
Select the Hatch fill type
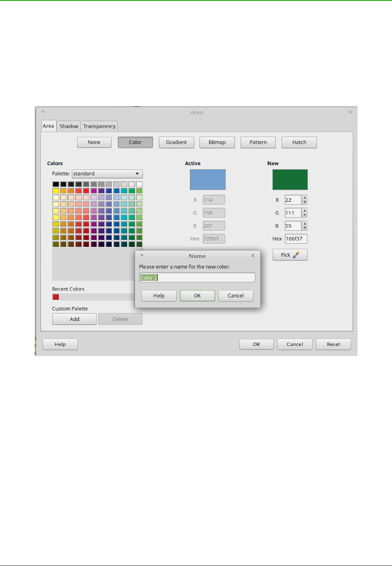[299, 142]
